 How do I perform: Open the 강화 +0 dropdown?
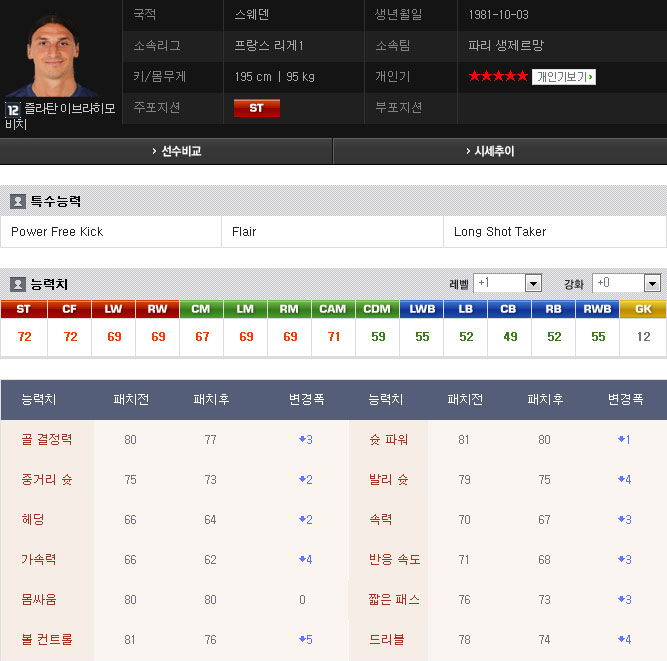[x=627, y=283]
